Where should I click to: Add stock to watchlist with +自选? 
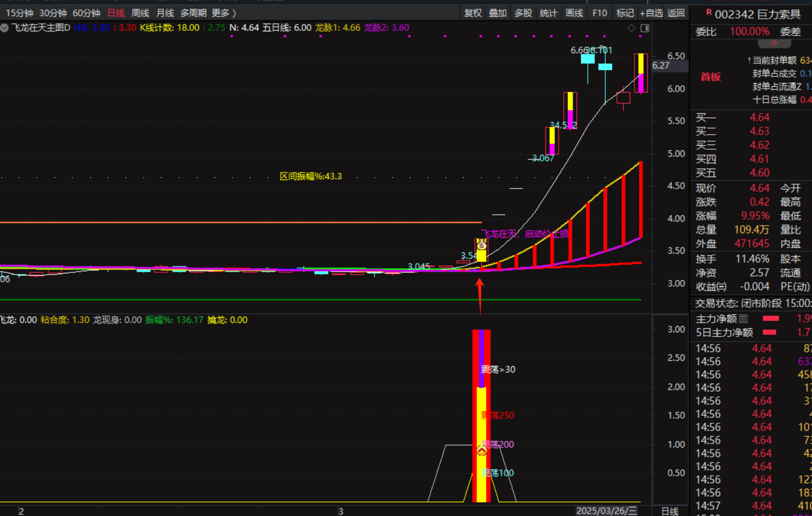(x=651, y=13)
